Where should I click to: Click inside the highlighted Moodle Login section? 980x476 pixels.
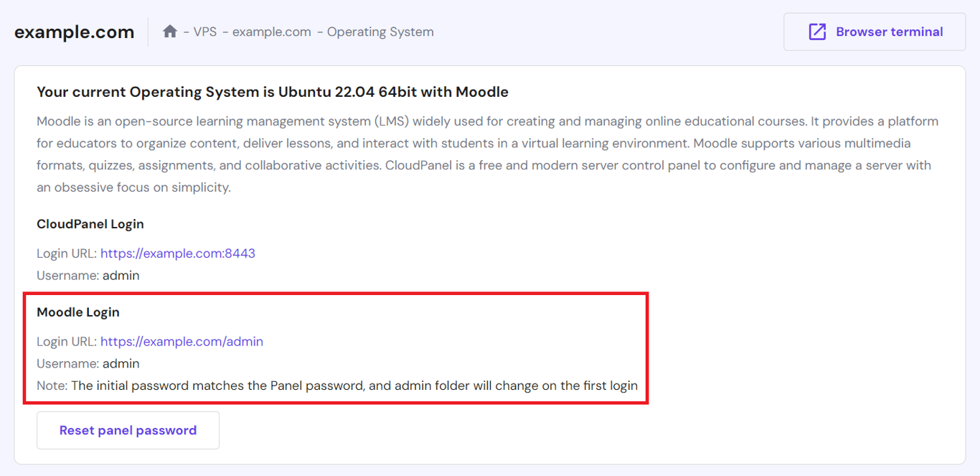tap(337, 348)
